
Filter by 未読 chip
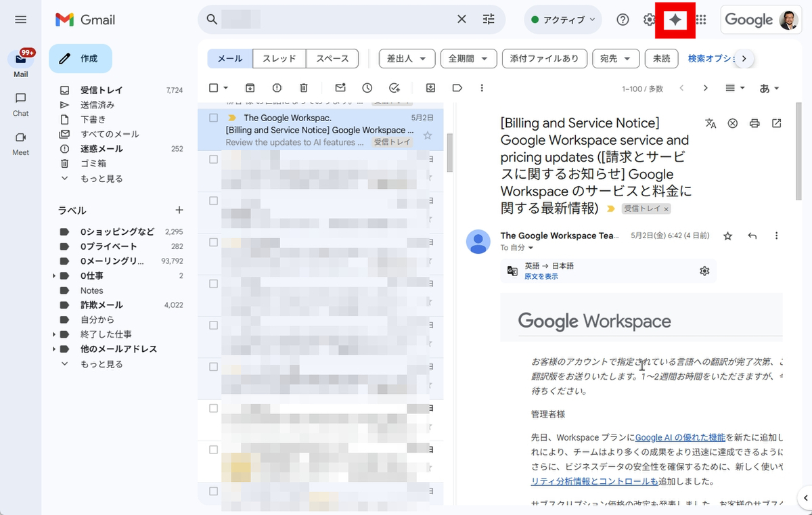pos(662,59)
